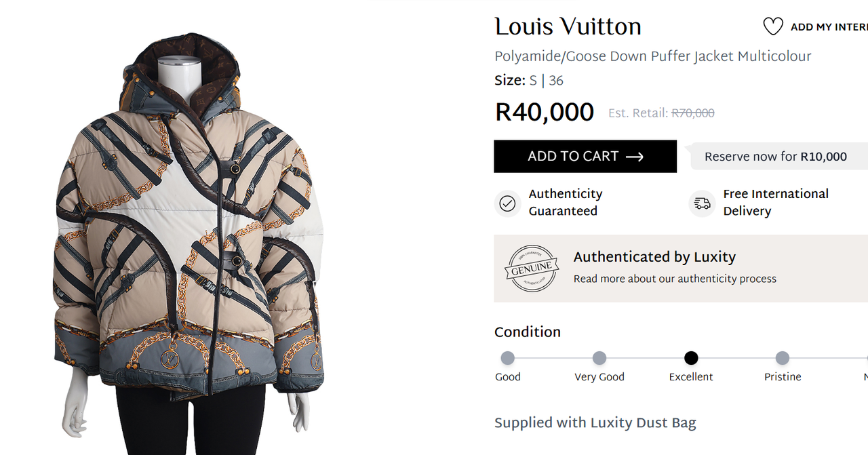Select the Good condition dot
The width and height of the screenshot is (868, 455).
(x=507, y=358)
